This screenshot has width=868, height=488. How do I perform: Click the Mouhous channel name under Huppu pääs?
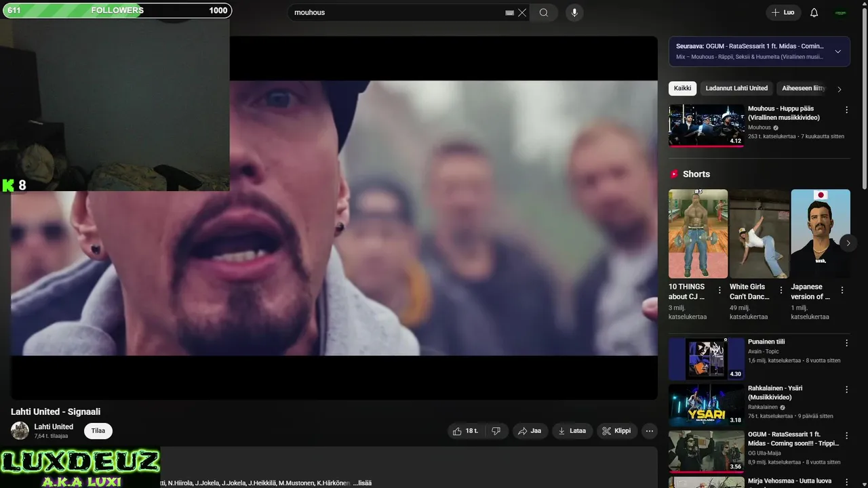point(759,127)
